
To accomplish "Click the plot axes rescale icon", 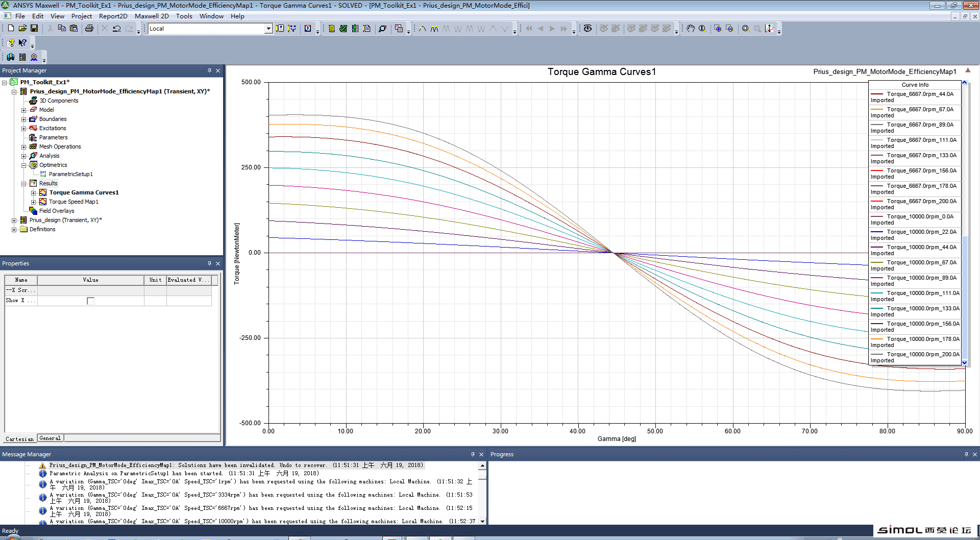I will click(x=769, y=29).
